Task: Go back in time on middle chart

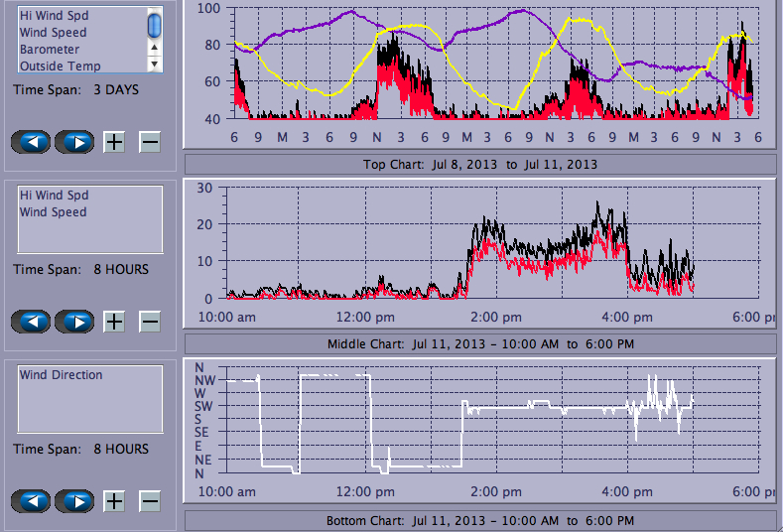Action: 34,322
